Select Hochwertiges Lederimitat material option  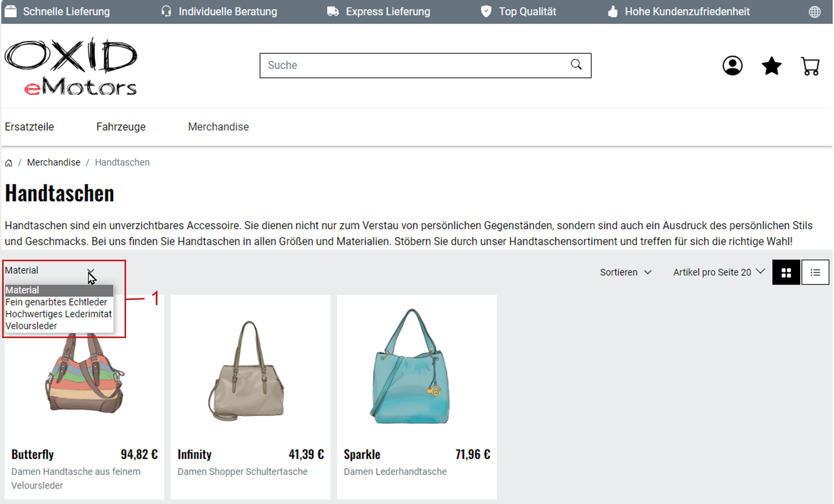[58, 314]
